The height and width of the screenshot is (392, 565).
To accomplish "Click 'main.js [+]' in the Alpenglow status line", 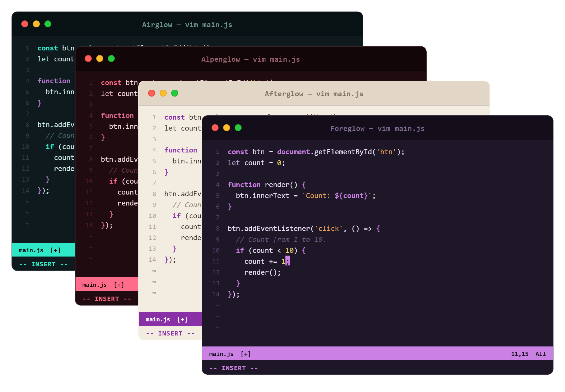I will pos(103,285).
